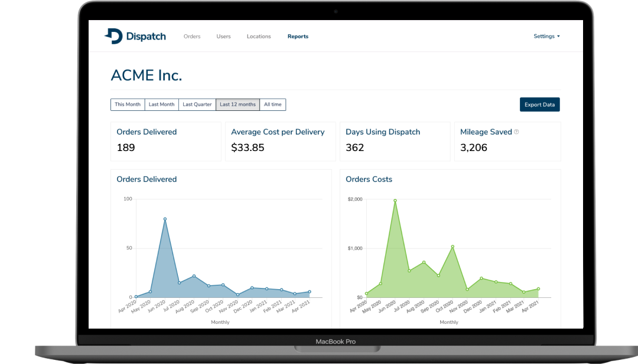Click the Export Data button
638x364 pixels.
coord(539,104)
